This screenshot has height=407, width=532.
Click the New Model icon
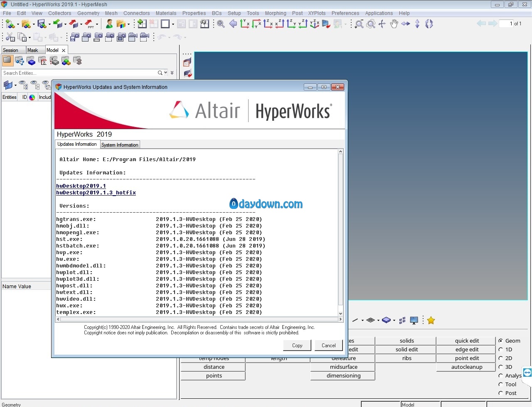pyautogui.click(x=10, y=24)
